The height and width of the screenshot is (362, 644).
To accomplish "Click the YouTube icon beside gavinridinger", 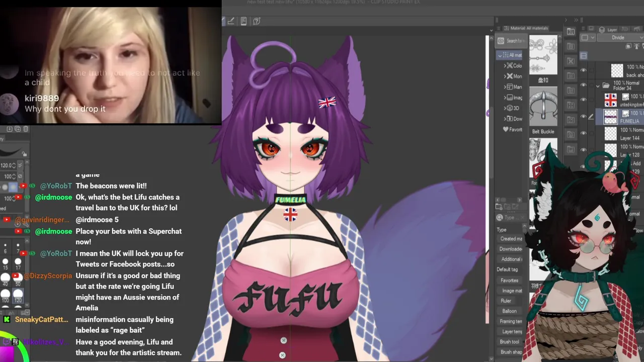I will click(7, 220).
